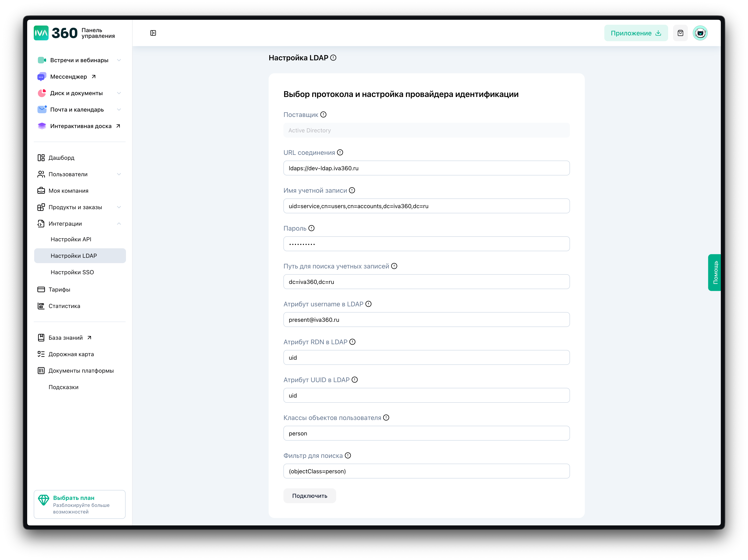Expand the Встречи и вебинары section

(119, 60)
